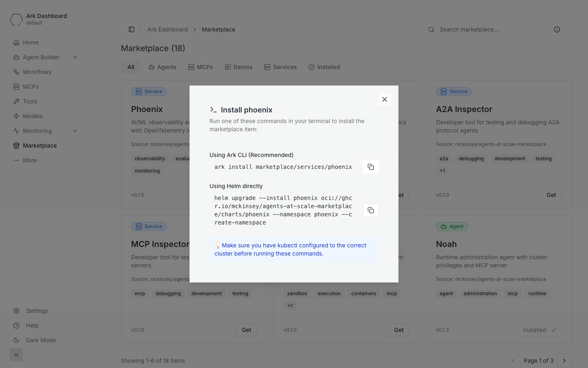Go to next marketplace page

(564, 361)
